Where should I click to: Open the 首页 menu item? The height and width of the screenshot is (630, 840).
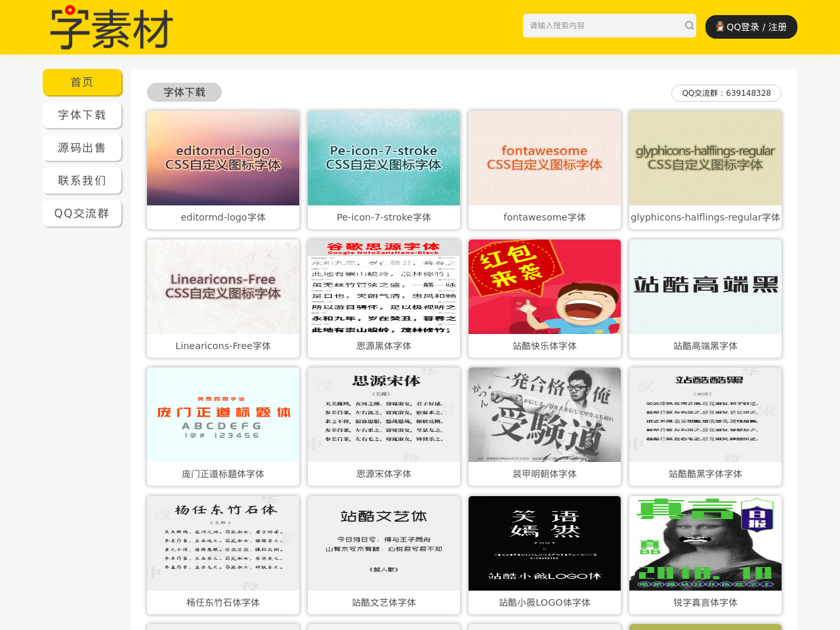(82, 82)
